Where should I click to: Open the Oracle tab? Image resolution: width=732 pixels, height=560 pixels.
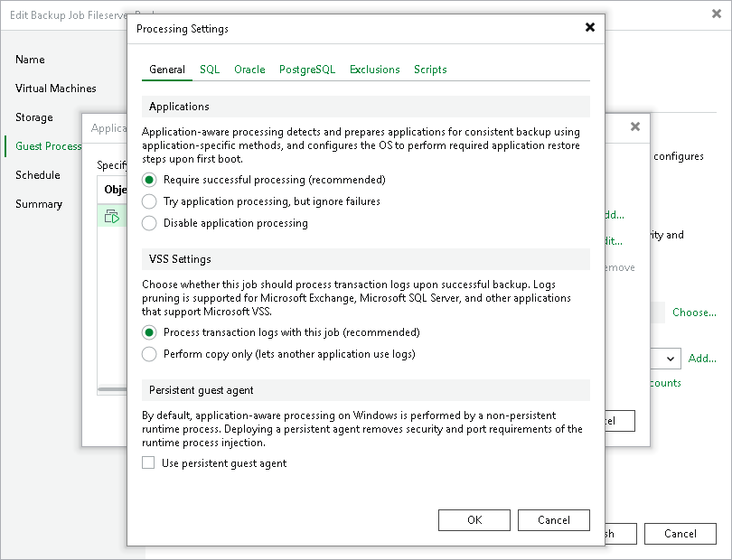coord(249,70)
